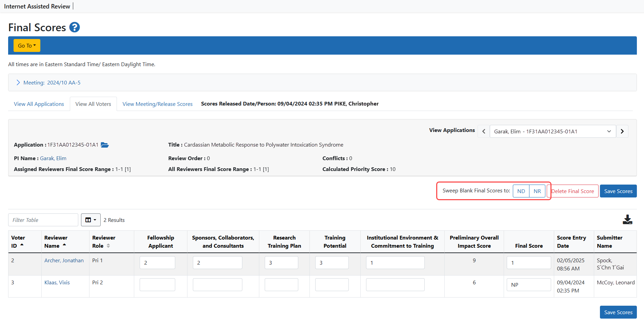Viewport: 644px width, 323px height.
Task: Open the Final Scores help icon
Action: click(x=75, y=27)
